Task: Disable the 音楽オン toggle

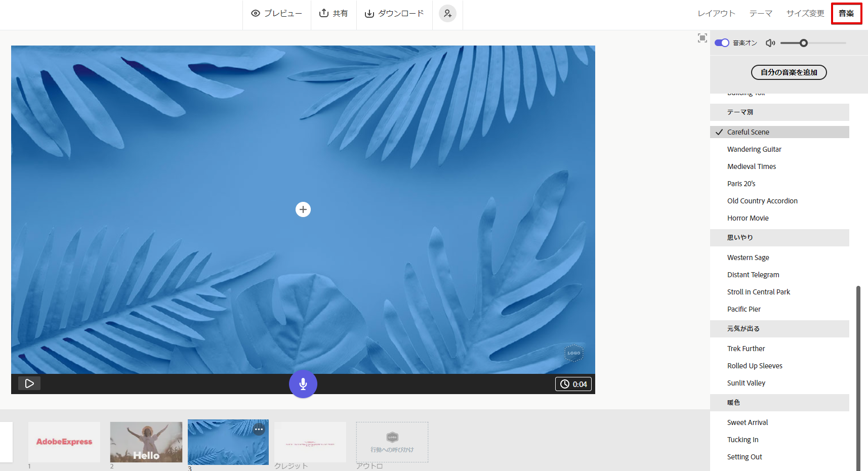Action: click(x=721, y=43)
